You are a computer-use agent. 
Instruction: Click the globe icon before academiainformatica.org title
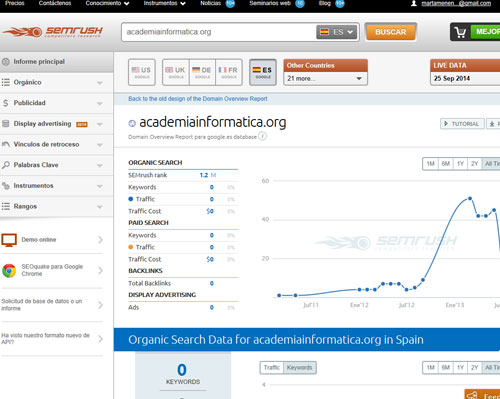click(x=132, y=123)
